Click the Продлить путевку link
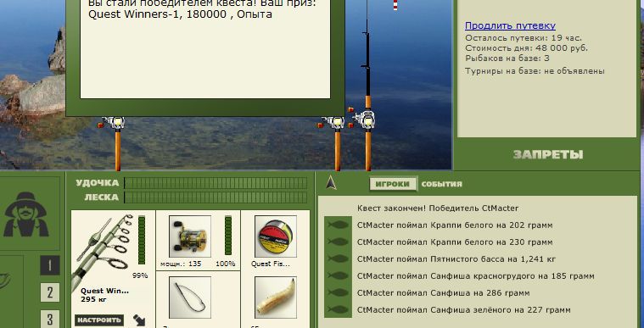The width and height of the screenshot is (644, 328). point(510,26)
